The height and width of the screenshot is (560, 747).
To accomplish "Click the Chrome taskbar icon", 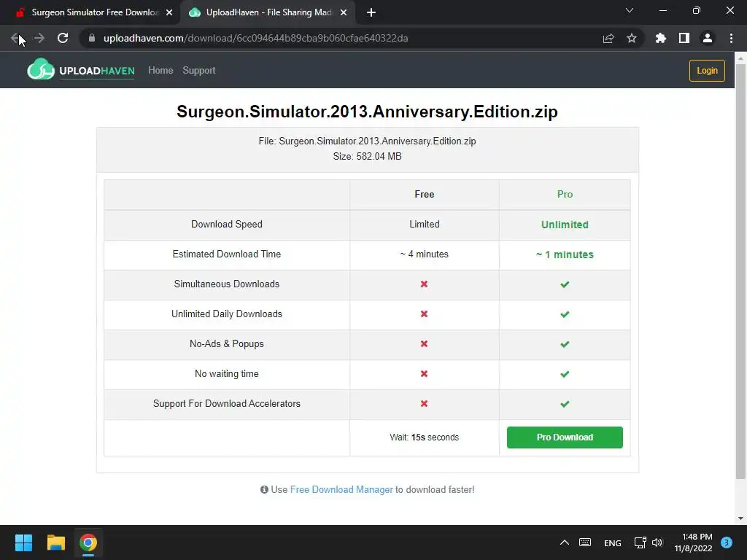I will click(88, 542).
